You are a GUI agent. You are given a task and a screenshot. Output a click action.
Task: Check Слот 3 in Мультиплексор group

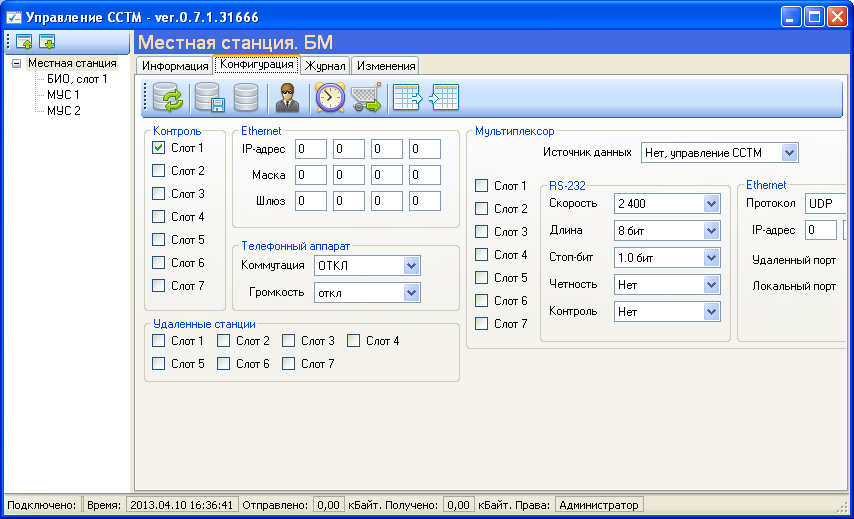coord(481,231)
